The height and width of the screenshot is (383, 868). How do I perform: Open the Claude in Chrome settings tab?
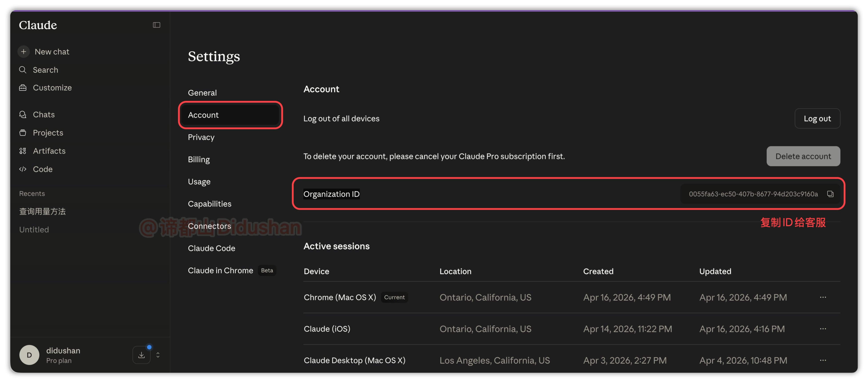(220, 270)
